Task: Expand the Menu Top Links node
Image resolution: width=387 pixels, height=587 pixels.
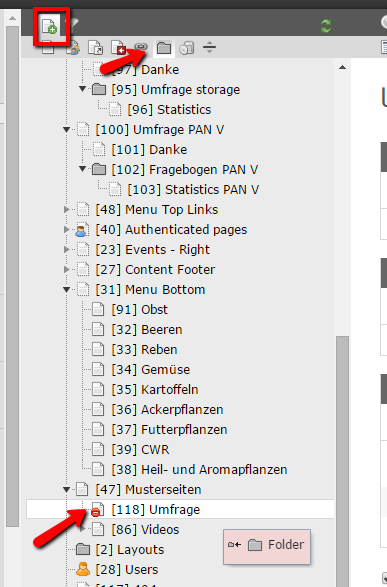Action: (67, 209)
